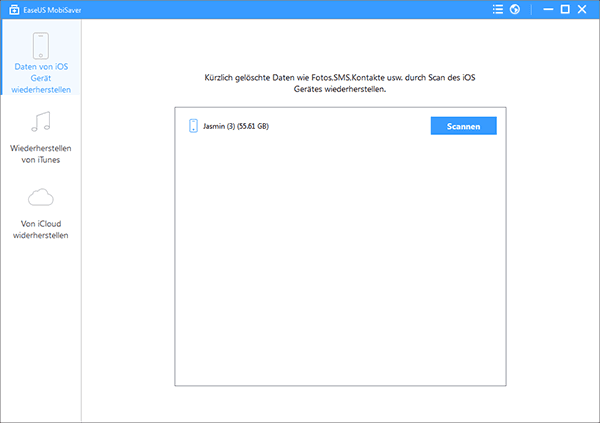Open 'Daten von iOS Gerät wiederherstellen' tab
600x423 pixels.
(x=41, y=57)
